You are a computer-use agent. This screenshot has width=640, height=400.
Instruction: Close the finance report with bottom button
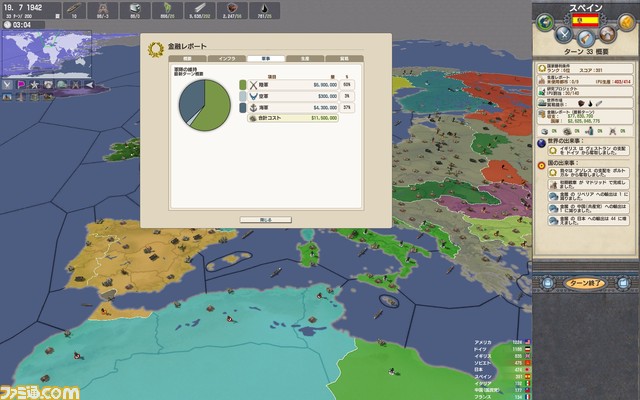(266, 220)
